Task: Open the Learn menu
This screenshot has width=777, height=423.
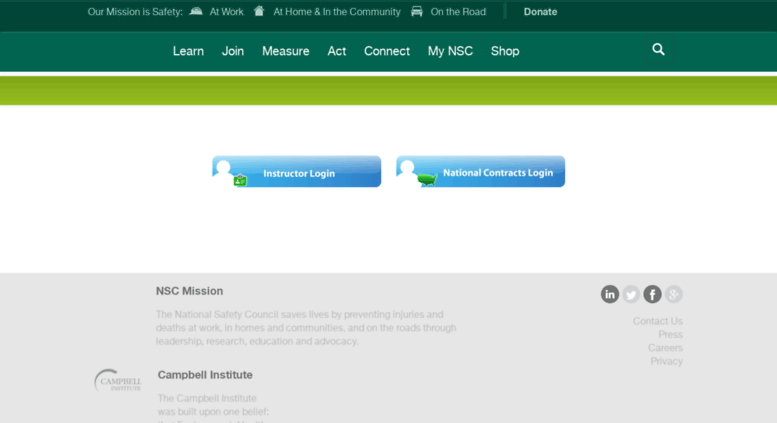Action: pos(188,51)
